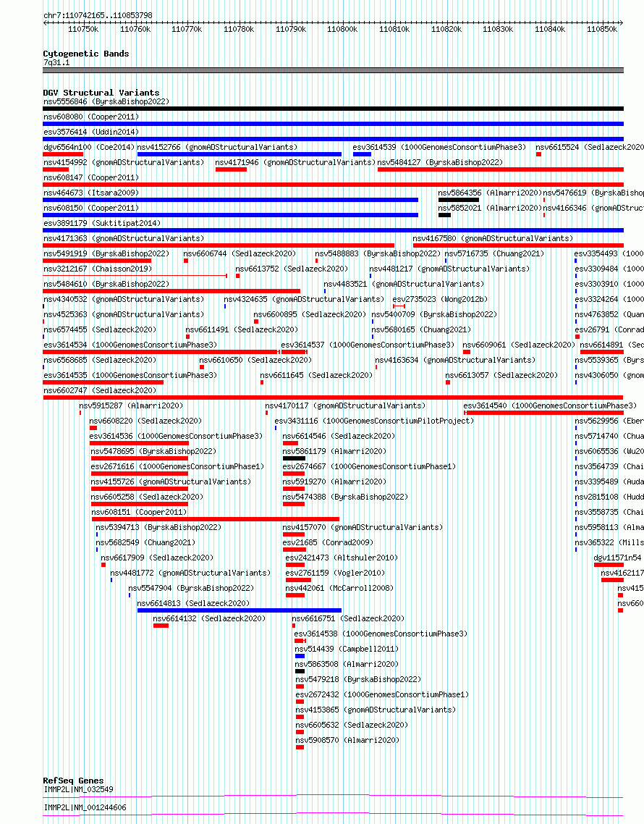Open esv3614537 1000Genomes variant
644x824 pixels.
pyautogui.click(x=368, y=345)
